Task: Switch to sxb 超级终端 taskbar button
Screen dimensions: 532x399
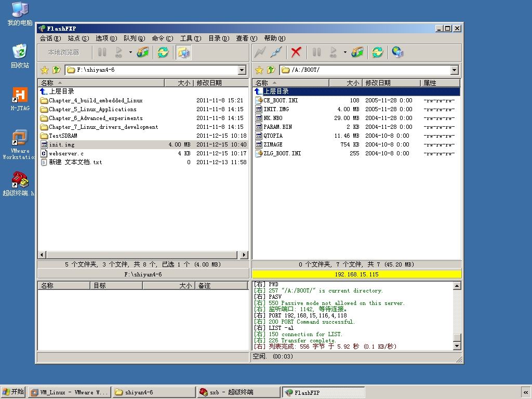Action: [238, 392]
